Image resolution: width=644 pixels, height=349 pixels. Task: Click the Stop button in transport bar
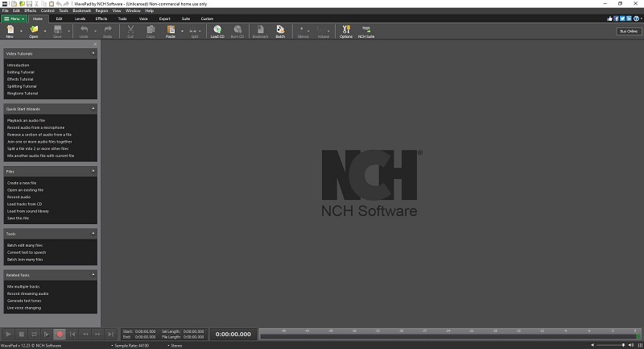pos(22,334)
